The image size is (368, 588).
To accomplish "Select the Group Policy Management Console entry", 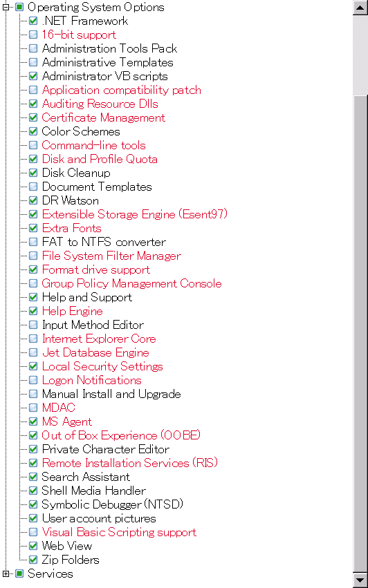I will pyautogui.click(x=131, y=283).
